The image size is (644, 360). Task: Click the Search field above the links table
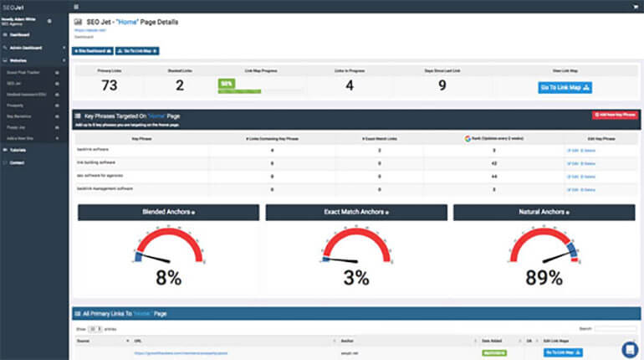pos(616,329)
